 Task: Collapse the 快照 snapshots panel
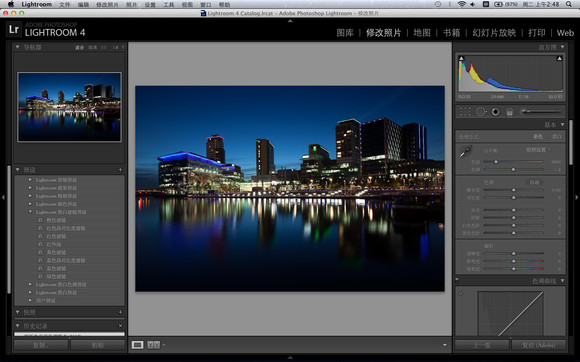(17, 312)
